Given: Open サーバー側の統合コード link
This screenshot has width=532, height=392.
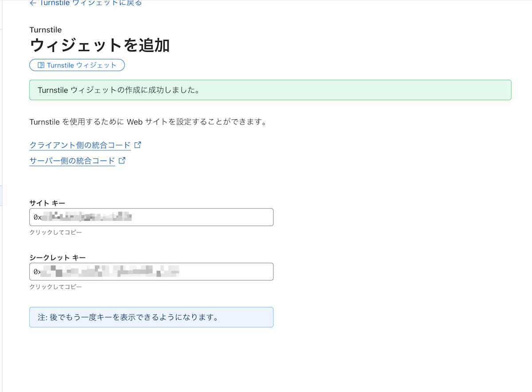Looking at the screenshot, I should 72,161.
